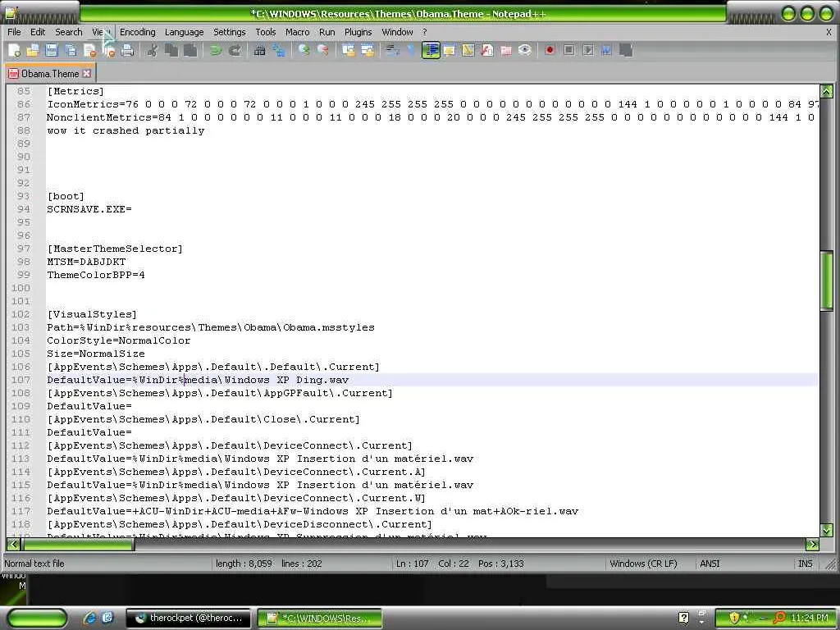This screenshot has width=840, height=630.
Task: Open the Settings menu
Action: [230, 32]
